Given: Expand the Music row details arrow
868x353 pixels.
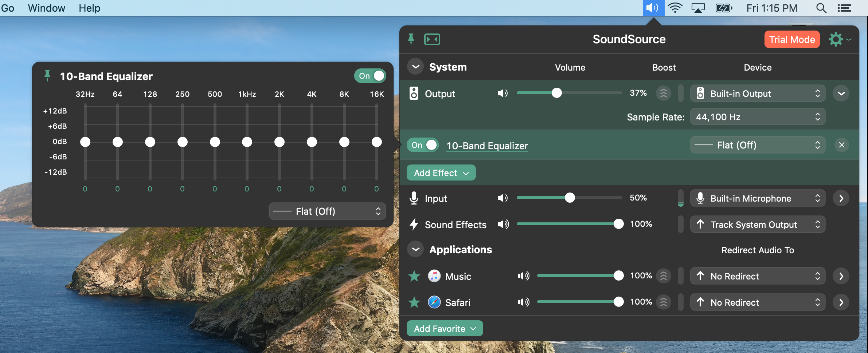Looking at the screenshot, I should (x=841, y=276).
